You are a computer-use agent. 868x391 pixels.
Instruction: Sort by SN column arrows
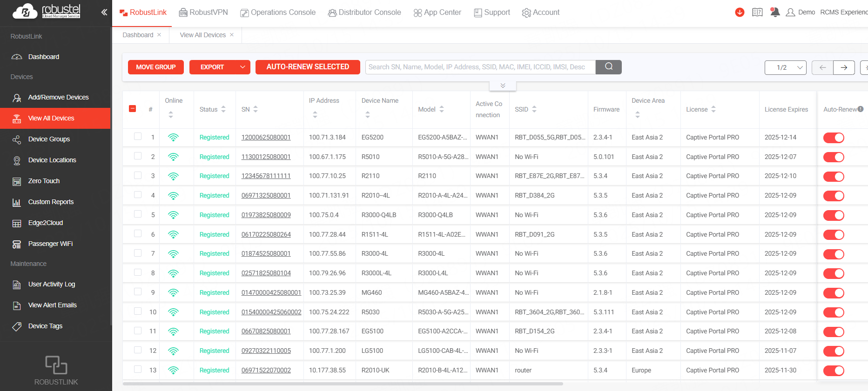[256, 109]
